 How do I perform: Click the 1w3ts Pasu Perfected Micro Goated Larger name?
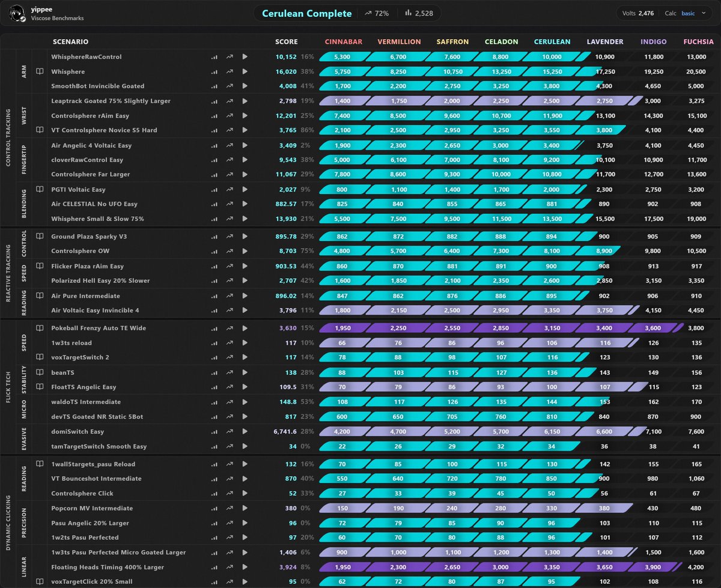coord(118,553)
